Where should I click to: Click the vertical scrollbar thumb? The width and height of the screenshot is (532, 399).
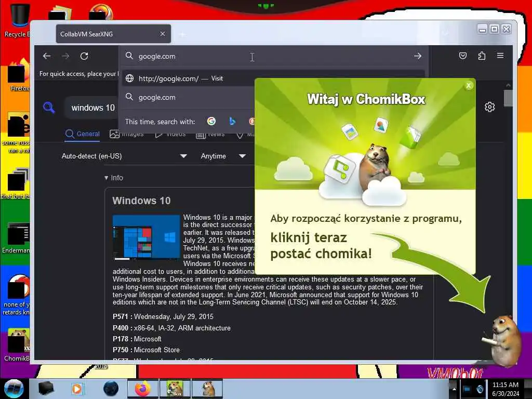click(x=508, y=98)
